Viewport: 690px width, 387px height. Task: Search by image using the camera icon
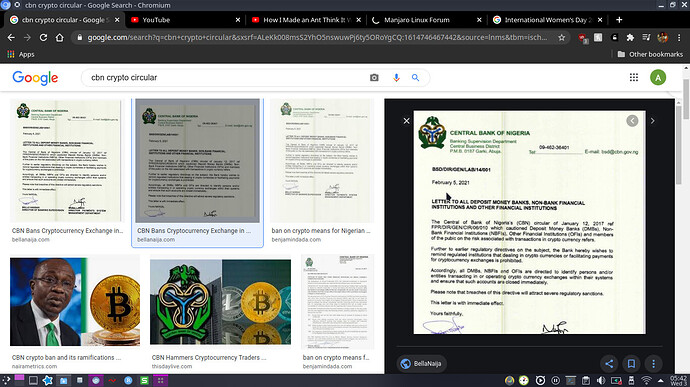pyautogui.click(x=374, y=77)
